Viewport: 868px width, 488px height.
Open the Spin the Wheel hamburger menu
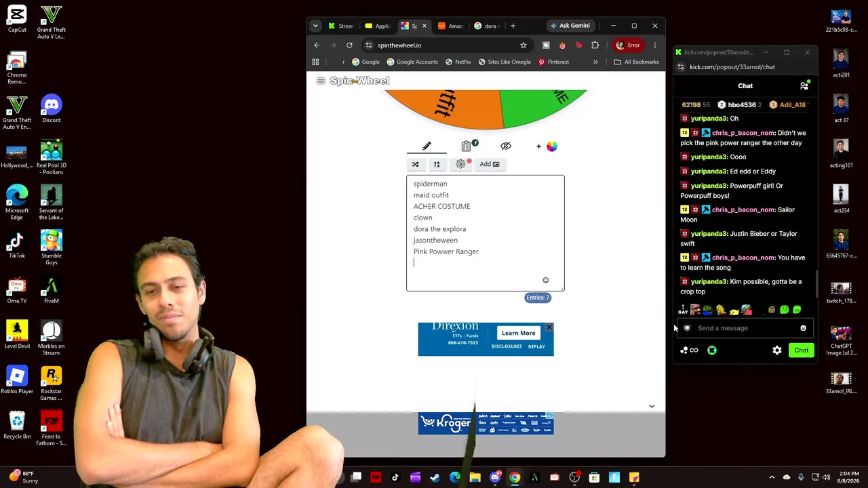point(321,81)
